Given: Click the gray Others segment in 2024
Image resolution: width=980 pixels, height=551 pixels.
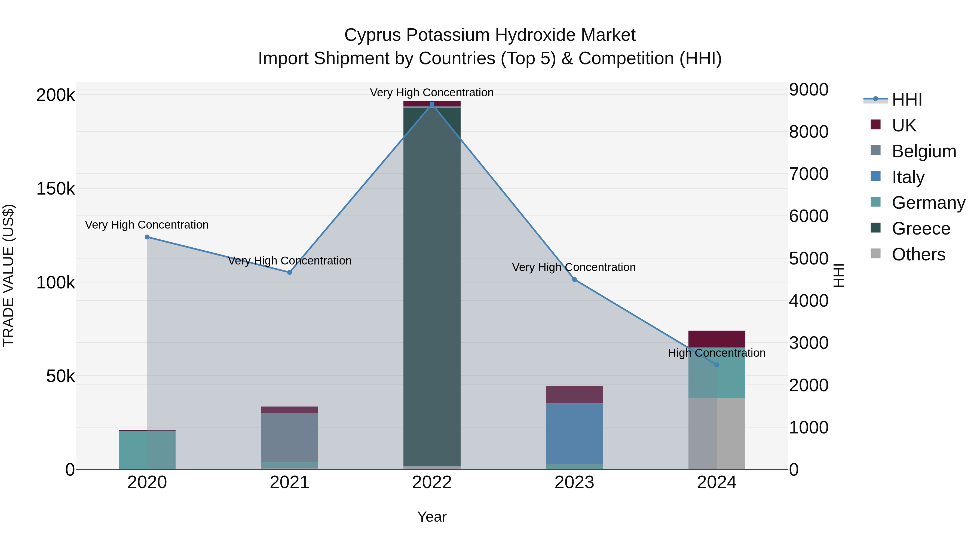Looking at the screenshot, I should (x=717, y=433).
